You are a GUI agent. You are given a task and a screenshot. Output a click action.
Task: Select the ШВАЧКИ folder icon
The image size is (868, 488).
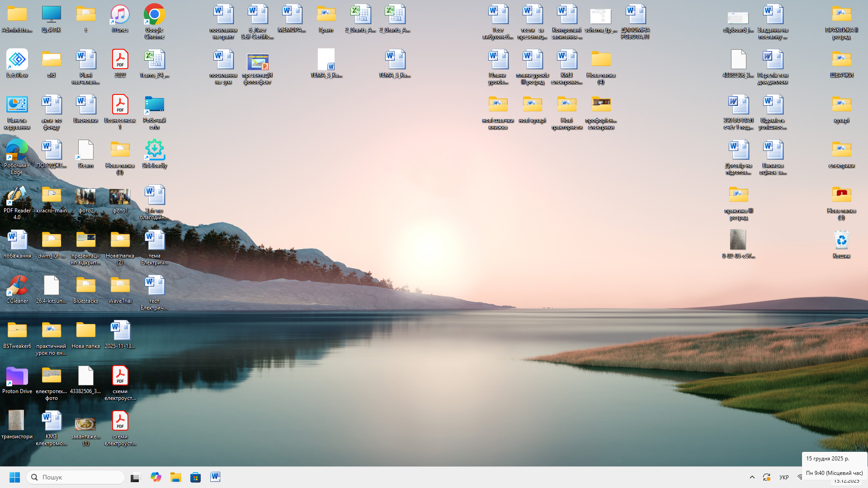[x=841, y=64]
